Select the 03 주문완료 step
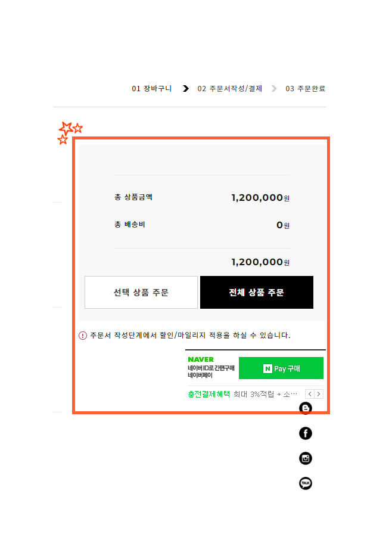 (x=306, y=89)
